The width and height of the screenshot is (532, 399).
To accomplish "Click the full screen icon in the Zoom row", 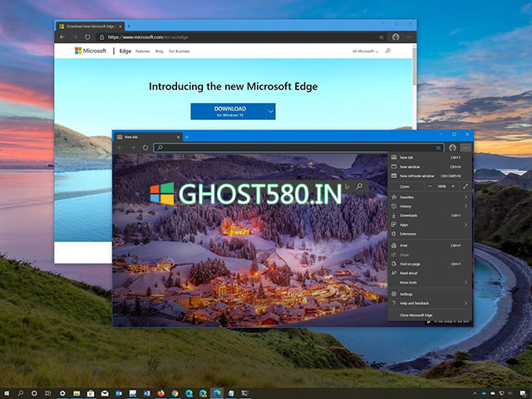I will [x=465, y=186].
